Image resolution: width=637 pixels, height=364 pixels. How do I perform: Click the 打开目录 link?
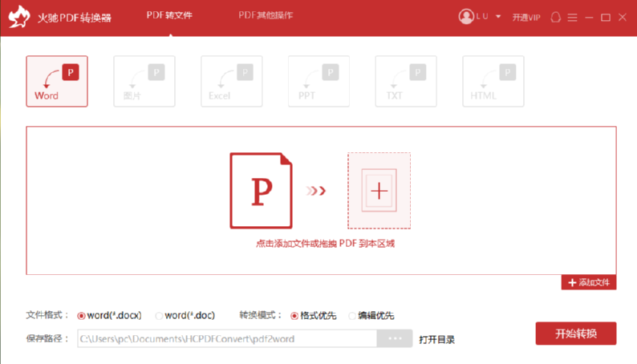pos(436,339)
